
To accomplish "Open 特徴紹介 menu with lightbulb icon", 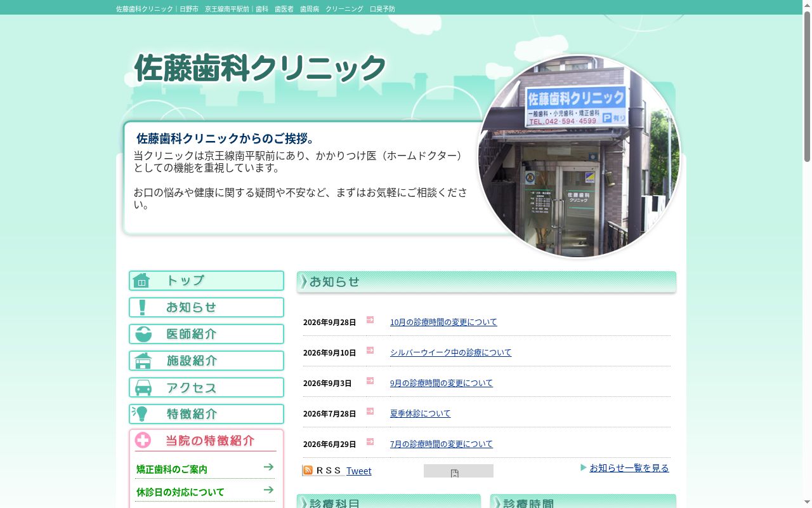I will pyautogui.click(x=206, y=414).
